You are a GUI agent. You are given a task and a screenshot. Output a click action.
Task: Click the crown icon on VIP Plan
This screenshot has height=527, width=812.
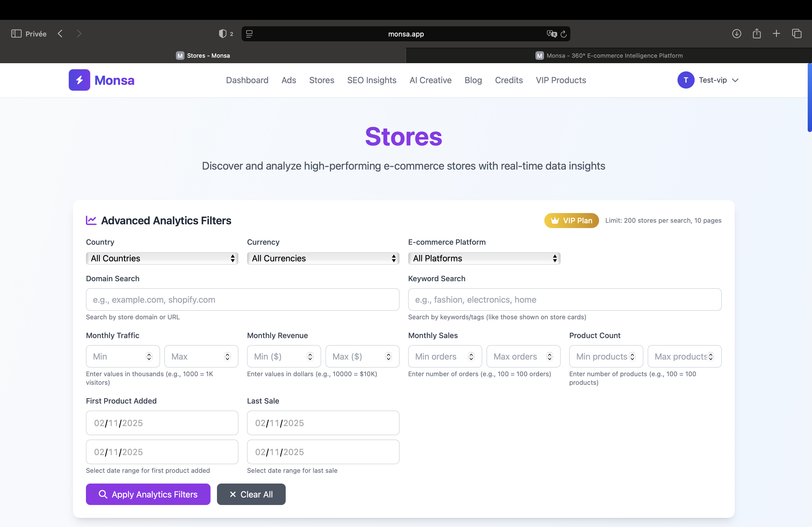(x=555, y=220)
